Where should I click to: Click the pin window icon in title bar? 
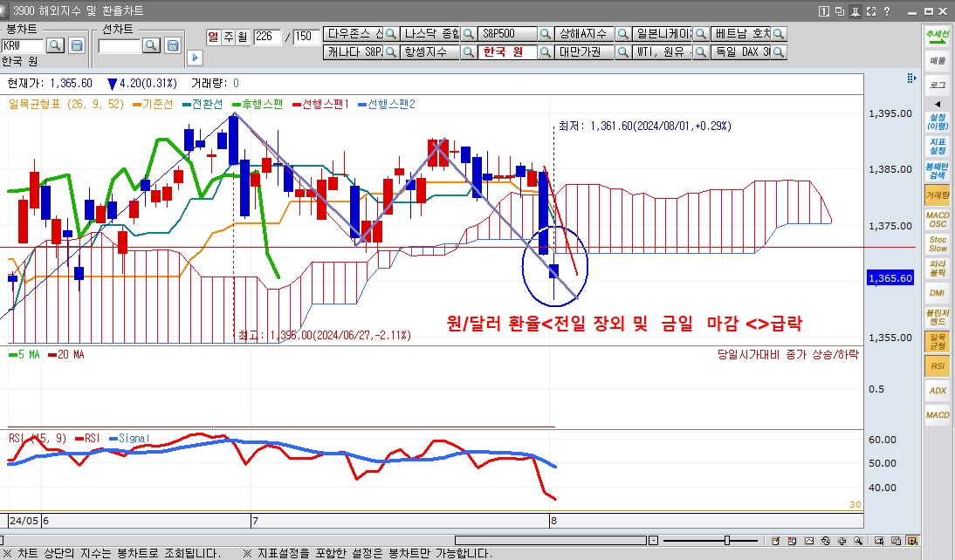[855, 11]
